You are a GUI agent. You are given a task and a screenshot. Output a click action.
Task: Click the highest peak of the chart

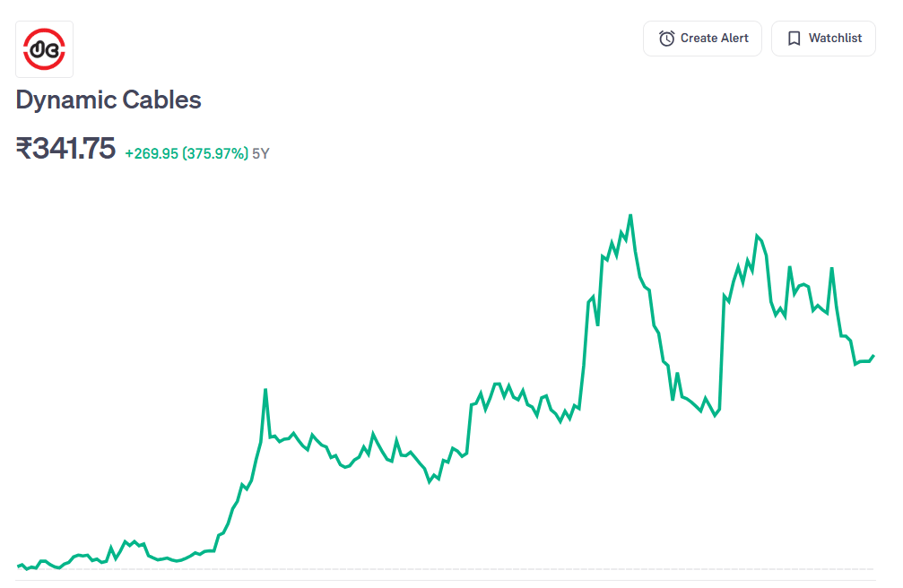[630, 215]
